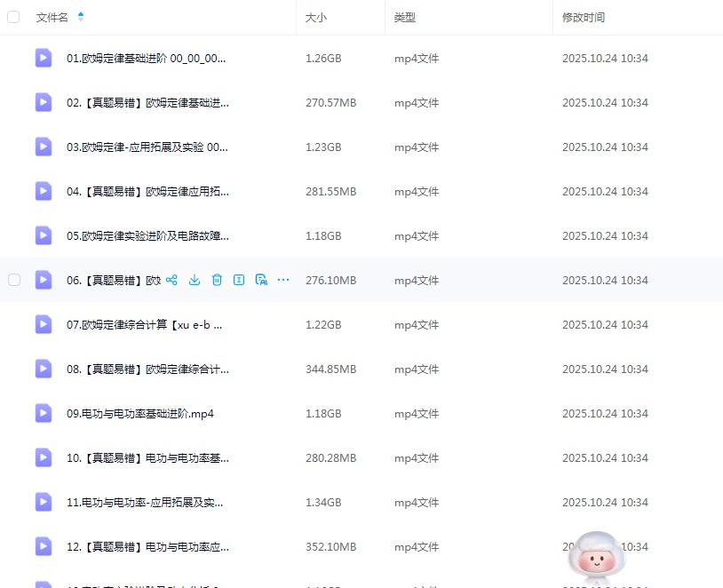Open file 01.欧姆定律基础进阶 00_00_00...
This screenshot has width=723, height=588.
click(x=147, y=59)
